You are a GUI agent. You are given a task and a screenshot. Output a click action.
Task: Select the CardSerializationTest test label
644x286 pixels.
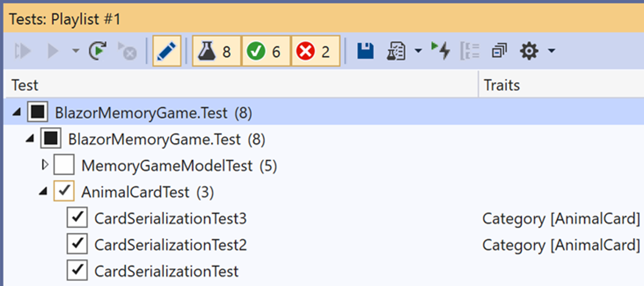tap(166, 271)
